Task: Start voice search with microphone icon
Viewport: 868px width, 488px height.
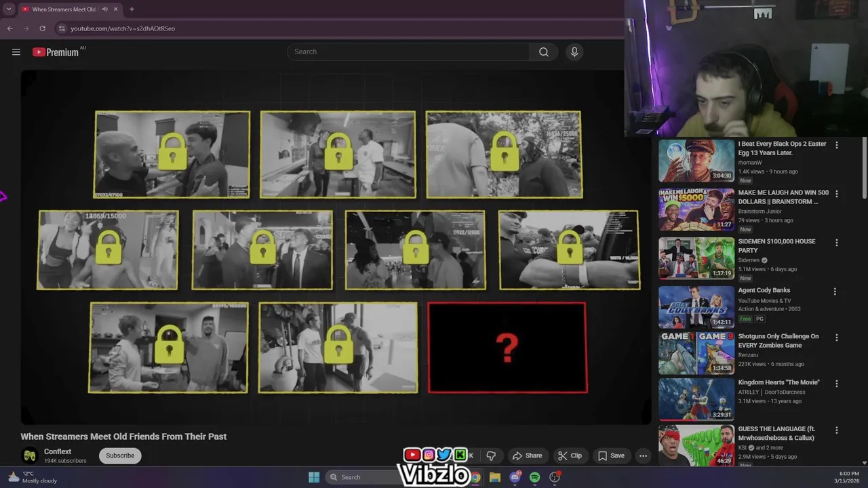Action: [x=574, y=52]
